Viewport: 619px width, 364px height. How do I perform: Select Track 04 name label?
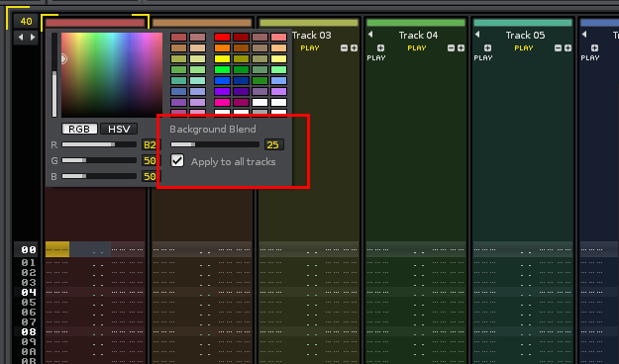coord(419,35)
